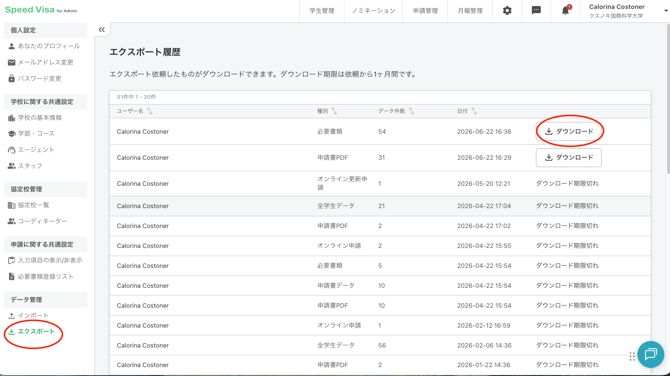Sort table by 種別 column
Image resolution: width=670 pixels, height=376 pixels.
click(327, 111)
